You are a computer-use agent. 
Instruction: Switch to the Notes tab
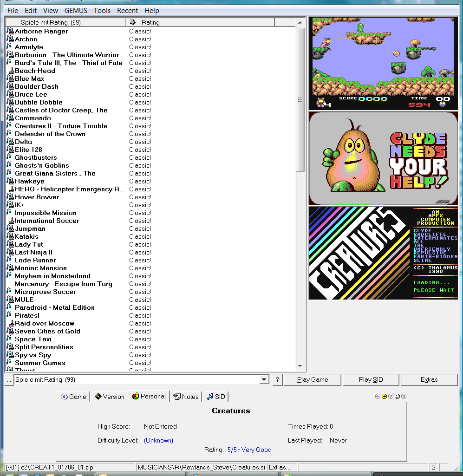coord(186,397)
